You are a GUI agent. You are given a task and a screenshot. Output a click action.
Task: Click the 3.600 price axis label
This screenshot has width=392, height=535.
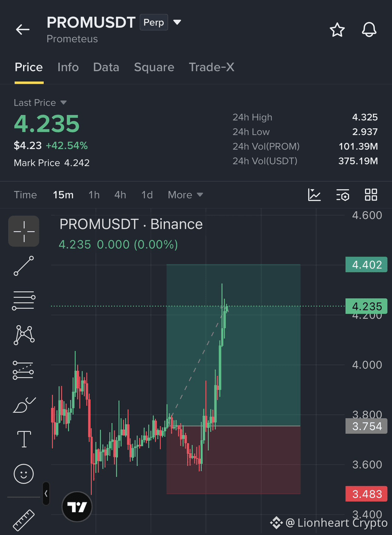click(367, 465)
